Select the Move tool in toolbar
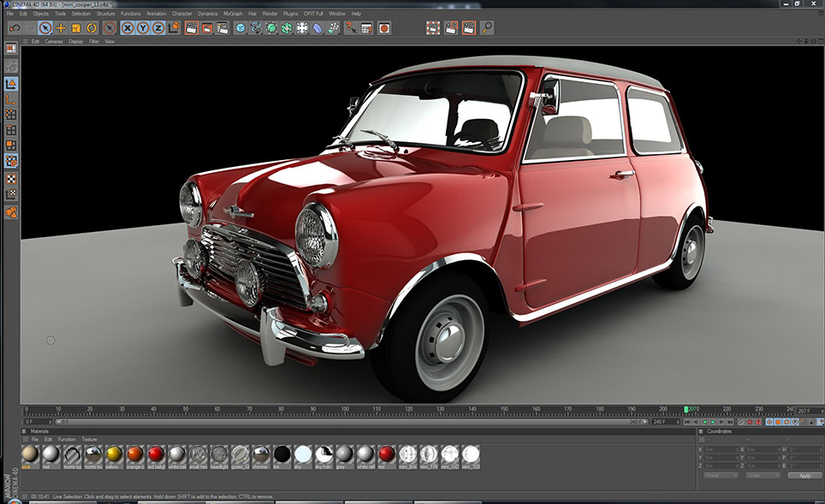 pyautogui.click(x=61, y=28)
